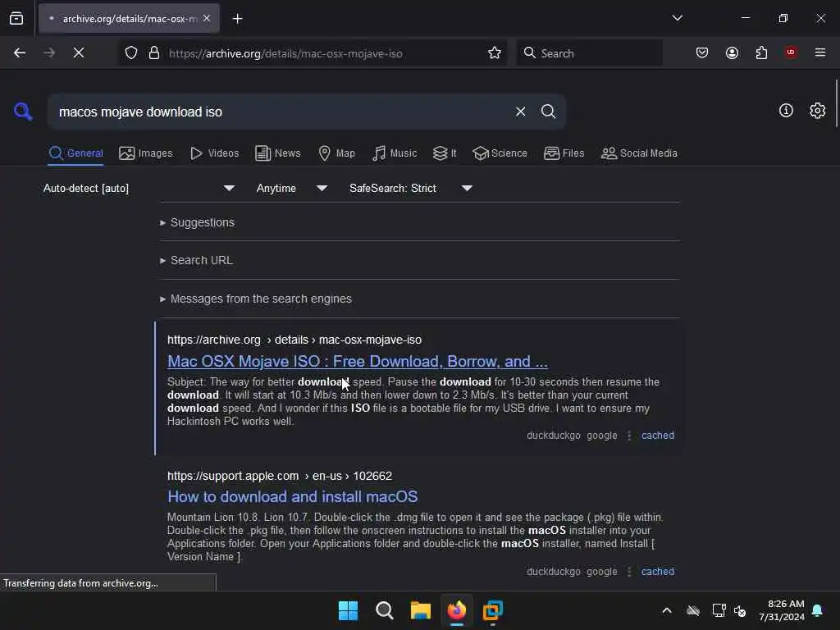View site security padlock info
This screenshot has height=630, width=840.
pyautogui.click(x=154, y=52)
